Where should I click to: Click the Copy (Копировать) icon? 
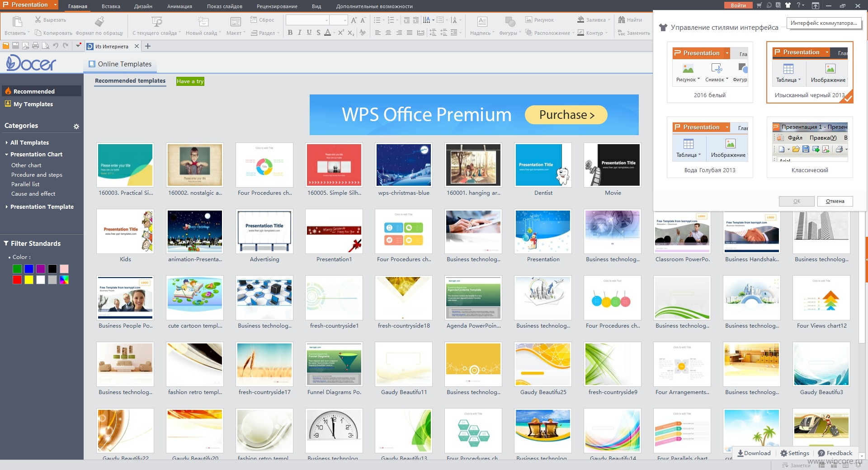pos(38,33)
